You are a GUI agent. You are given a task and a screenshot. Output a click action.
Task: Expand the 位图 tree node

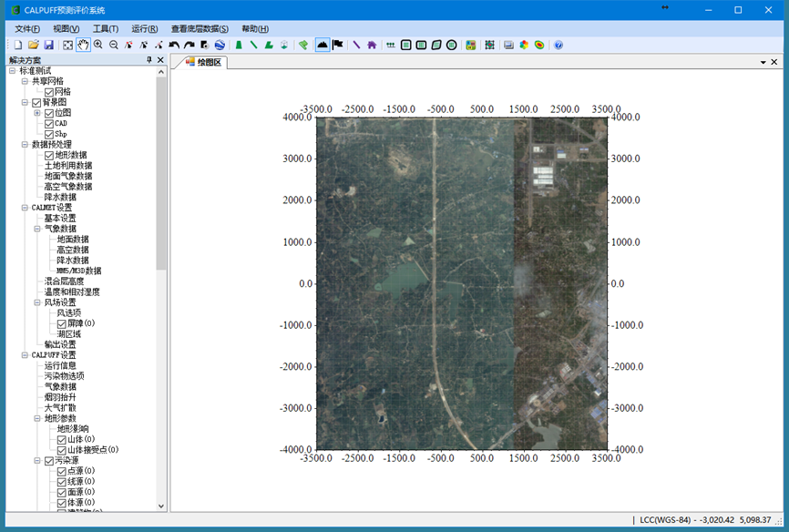coord(37,113)
